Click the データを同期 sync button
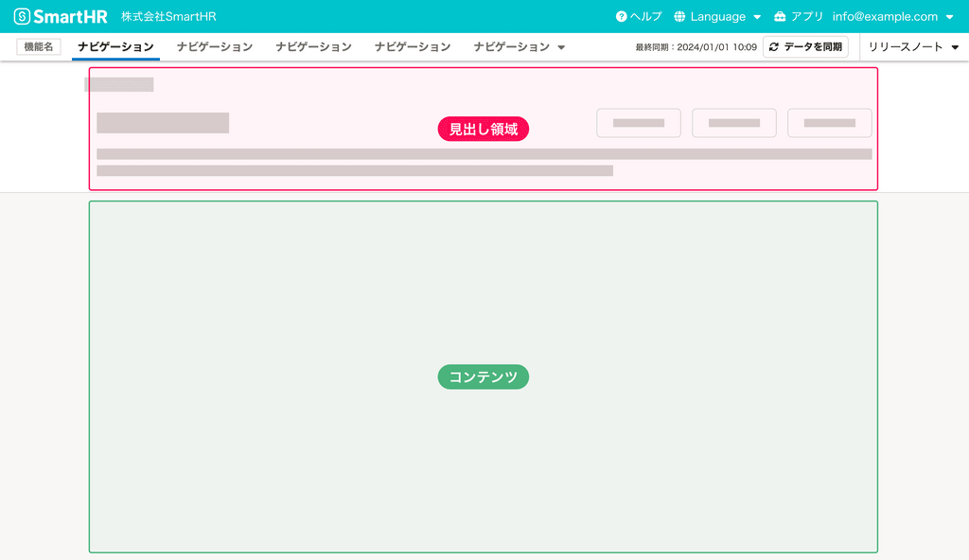Viewport: 969px width, 560px height. click(x=805, y=44)
